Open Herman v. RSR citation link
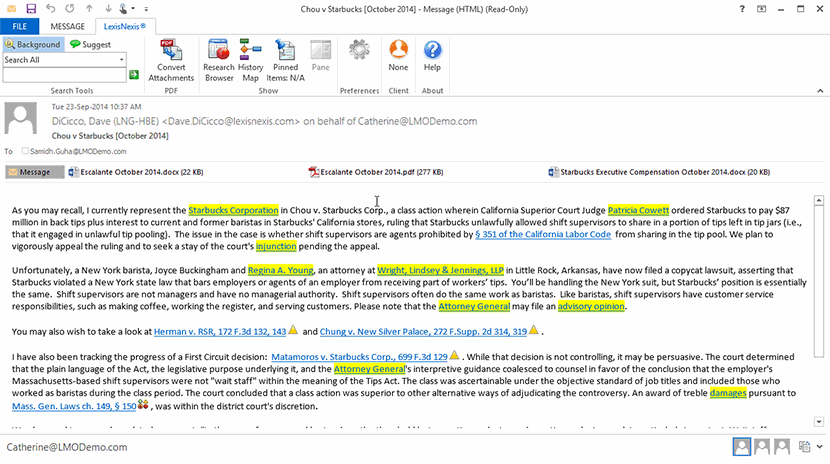The width and height of the screenshot is (830, 464). [220, 332]
